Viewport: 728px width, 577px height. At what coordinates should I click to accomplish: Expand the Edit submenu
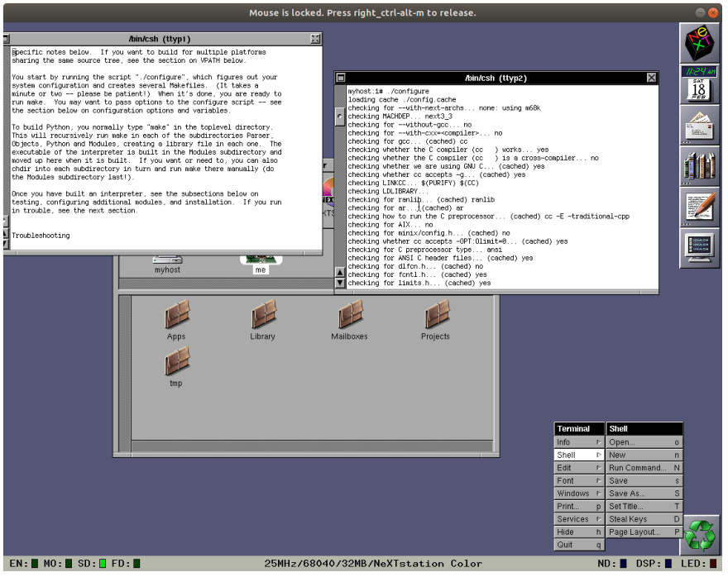click(579, 468)
